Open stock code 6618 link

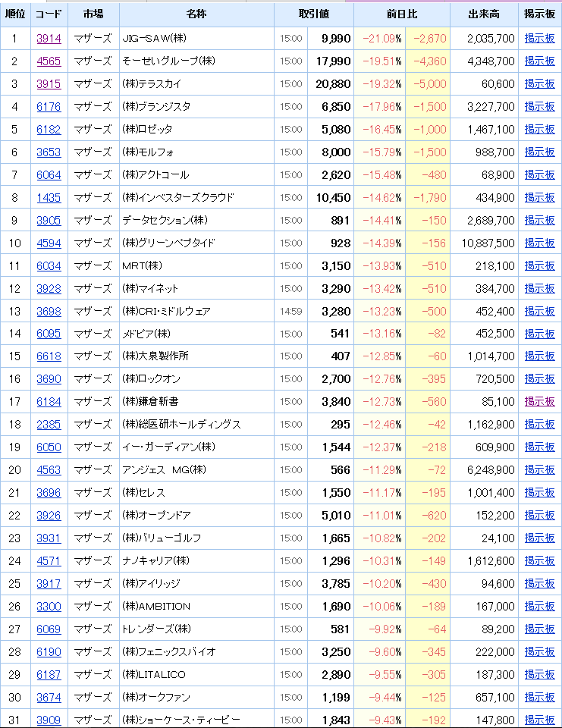coord(49,356)
